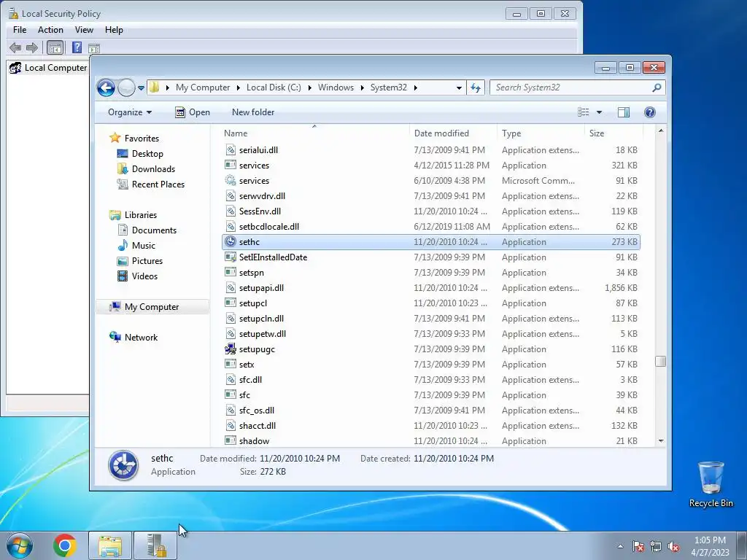Viewport: 747px width, 560px height.
Task: Open File menu in Local Security Policy
Action: [20, 30]
